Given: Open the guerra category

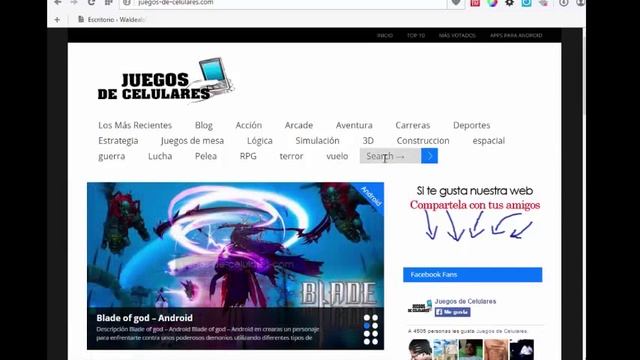Looking at the screenshot, I should pyautogui.click(x=111, y=156).
